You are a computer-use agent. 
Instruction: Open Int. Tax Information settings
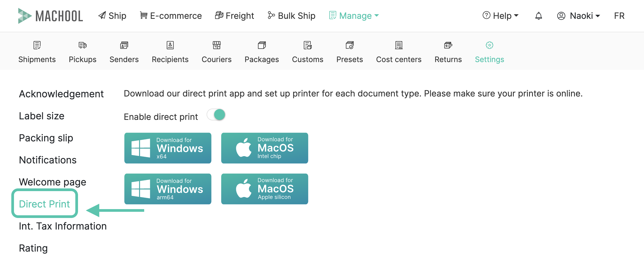[x=63, y=226]
